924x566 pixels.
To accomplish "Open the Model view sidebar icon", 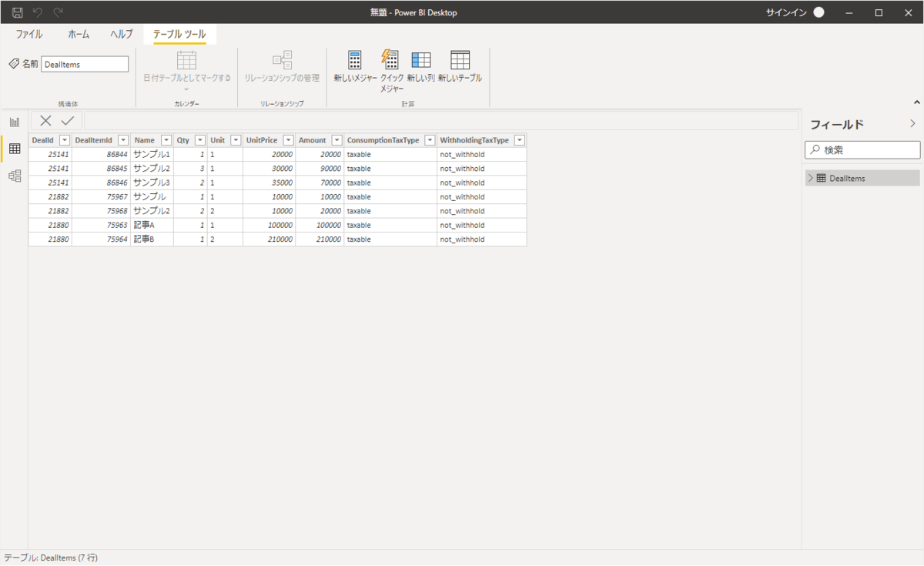I will tap(15, 176).
